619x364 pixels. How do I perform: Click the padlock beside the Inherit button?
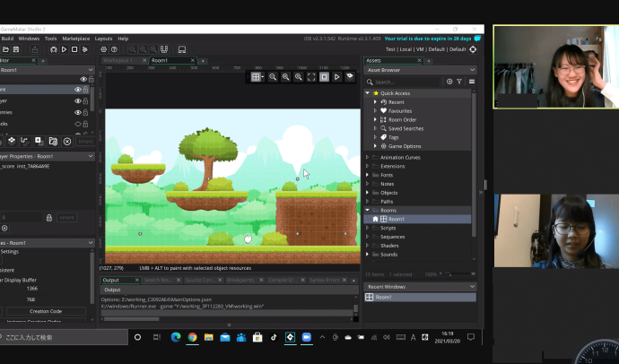pyautogui.click(x=49, y=217)
